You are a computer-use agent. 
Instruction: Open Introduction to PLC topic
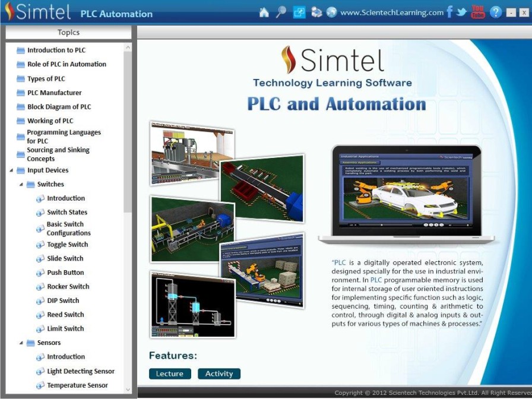tap(56, 50)
